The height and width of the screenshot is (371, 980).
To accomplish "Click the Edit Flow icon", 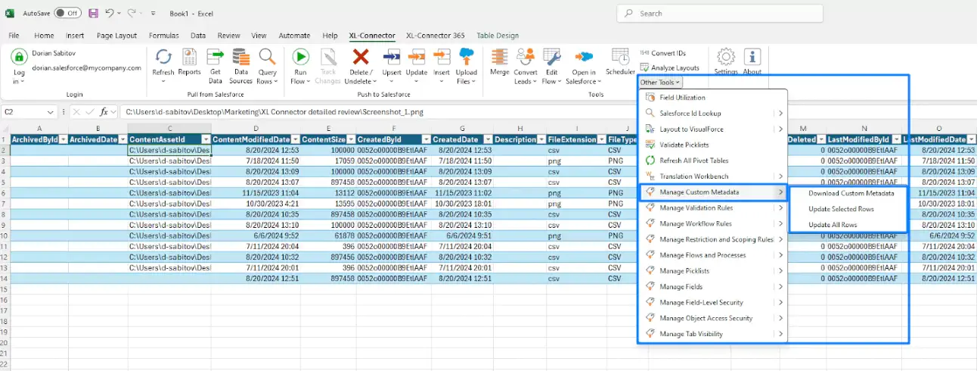I will [x=551, y=57].
